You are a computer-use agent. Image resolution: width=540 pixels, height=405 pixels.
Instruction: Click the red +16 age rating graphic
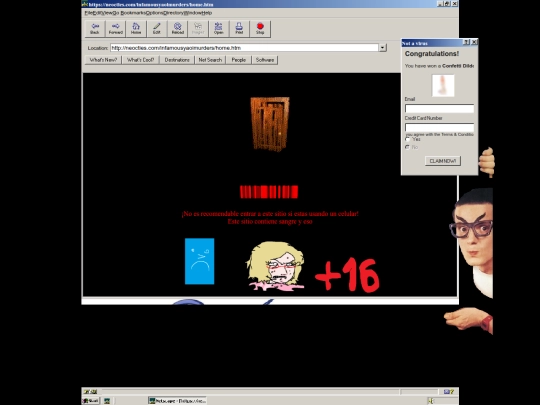(347, 275)
